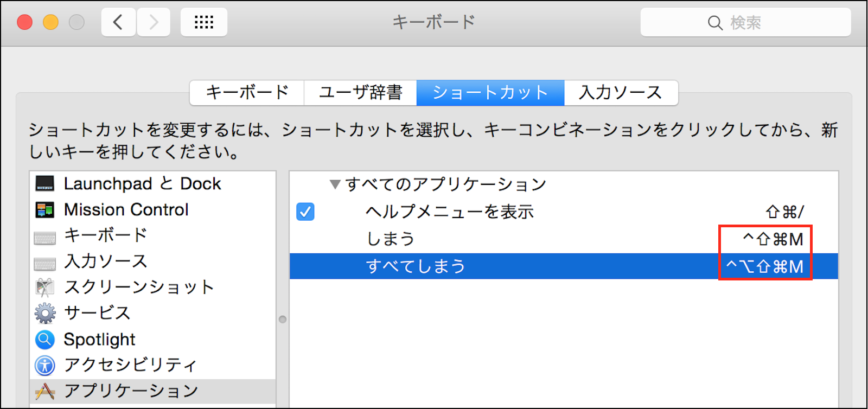The width and height of the screenshot is (868, 409).
Task: Click the ^⌥⇧⌘M key combination for すべてしまう
Action: click(765, 266)
